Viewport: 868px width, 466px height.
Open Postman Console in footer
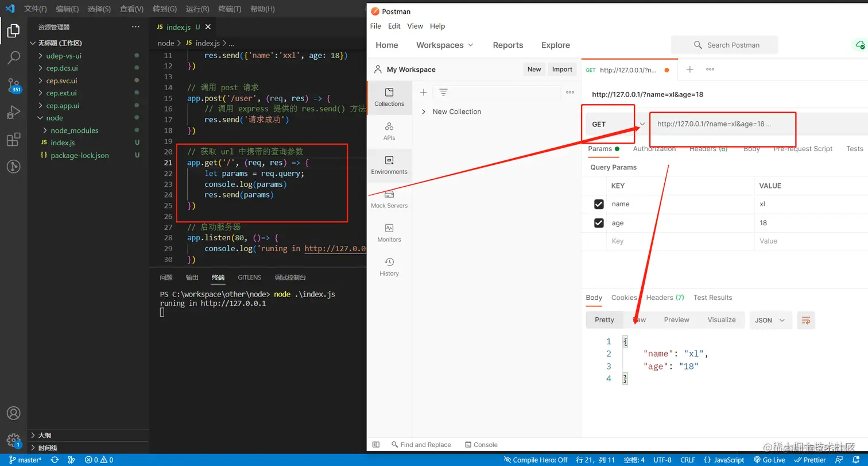click(x=481, y=445)
